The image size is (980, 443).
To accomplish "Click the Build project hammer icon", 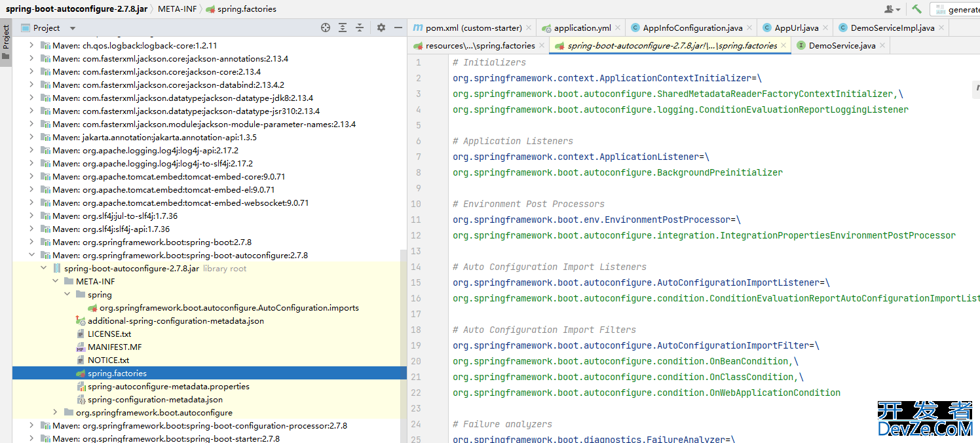I will click(916, 9).
